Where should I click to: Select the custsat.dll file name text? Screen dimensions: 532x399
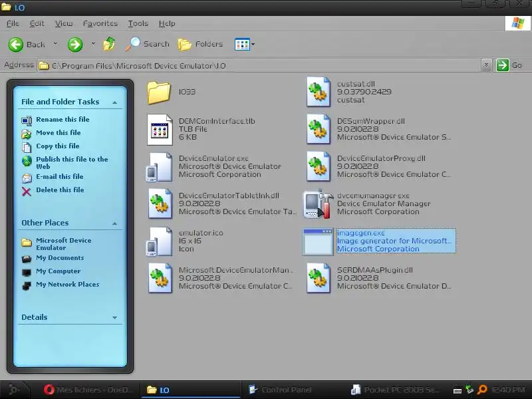click(x=356, y=84)
